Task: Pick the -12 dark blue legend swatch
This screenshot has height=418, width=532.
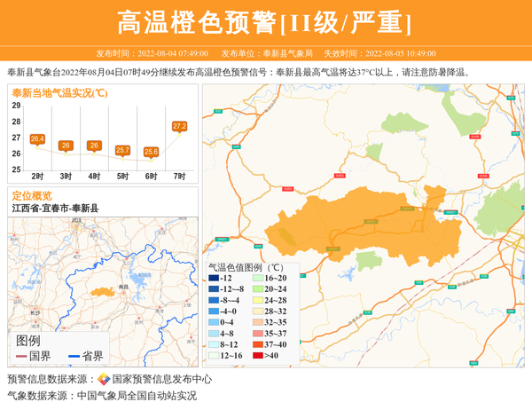Action: pyautogui.click(x=213, y=279)
